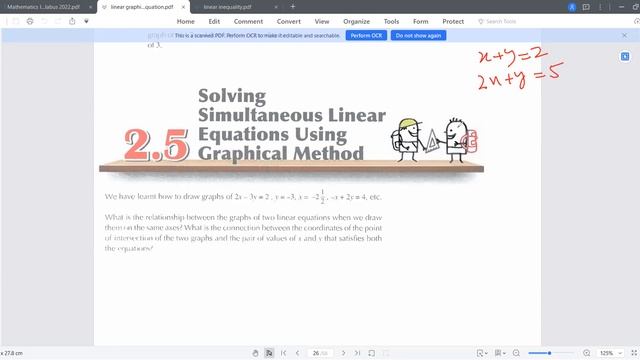Click the zoom in magnifier icon

pos(587,353)
